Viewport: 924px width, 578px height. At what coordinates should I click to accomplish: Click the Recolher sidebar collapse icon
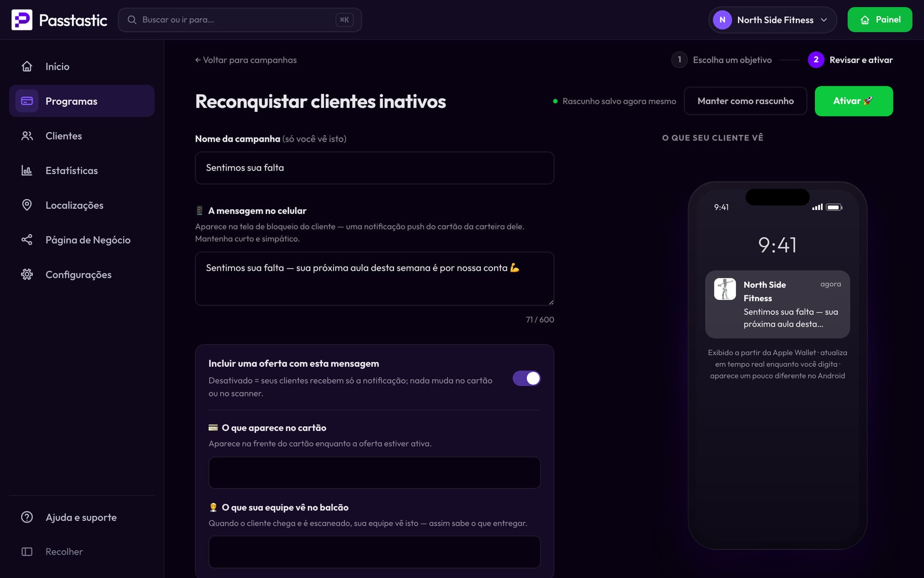27,552
